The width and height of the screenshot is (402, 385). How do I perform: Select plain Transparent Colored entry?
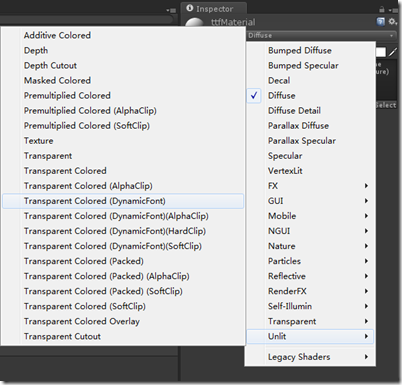tap(123, 171)
